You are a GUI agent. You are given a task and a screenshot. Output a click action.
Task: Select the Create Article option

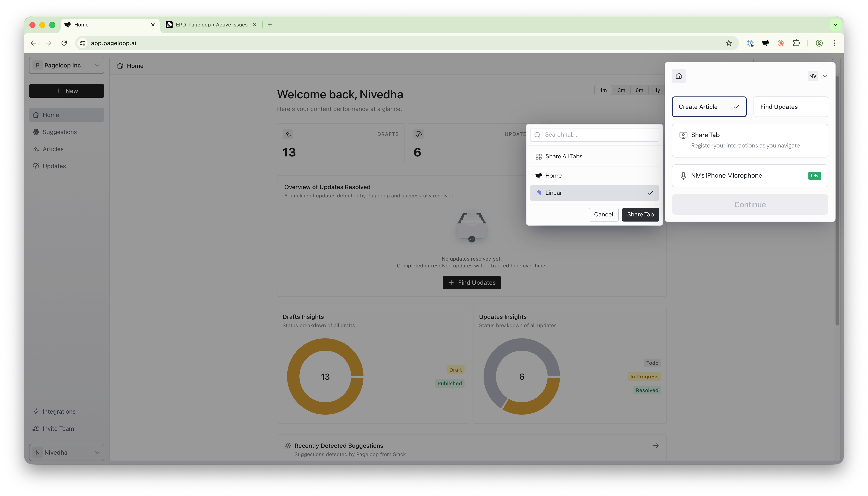coord(709,107)
